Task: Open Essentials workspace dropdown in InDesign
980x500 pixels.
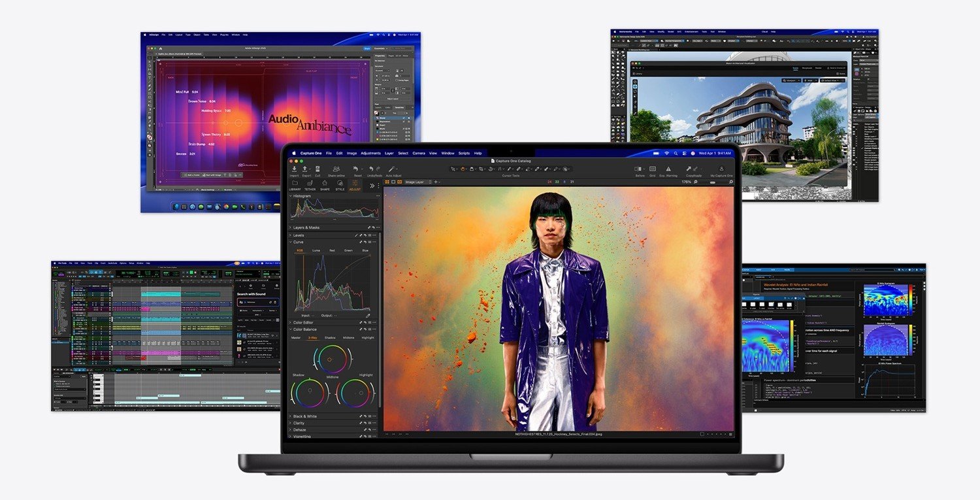Action: click(382, 48)
